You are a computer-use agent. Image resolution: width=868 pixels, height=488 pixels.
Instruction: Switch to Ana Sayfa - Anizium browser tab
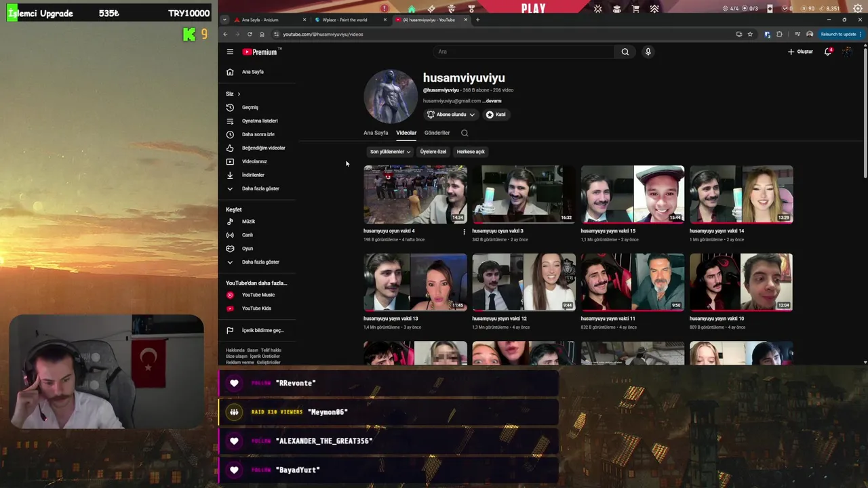pos(269,20)
